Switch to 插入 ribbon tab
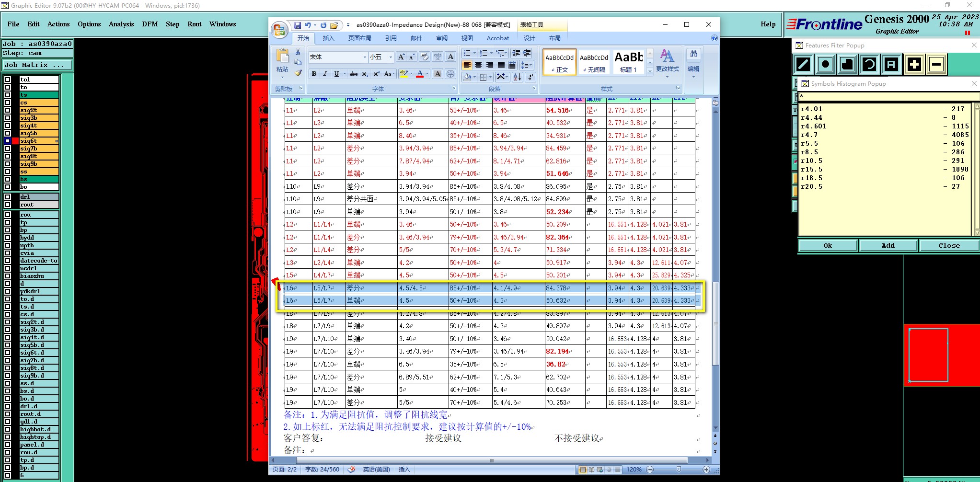 click(328, 38)
